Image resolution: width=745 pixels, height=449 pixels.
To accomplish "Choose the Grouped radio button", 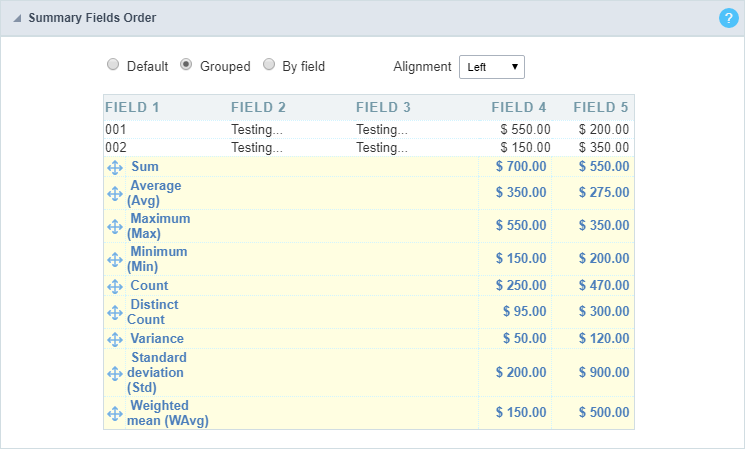I will (x=186, y=66).
